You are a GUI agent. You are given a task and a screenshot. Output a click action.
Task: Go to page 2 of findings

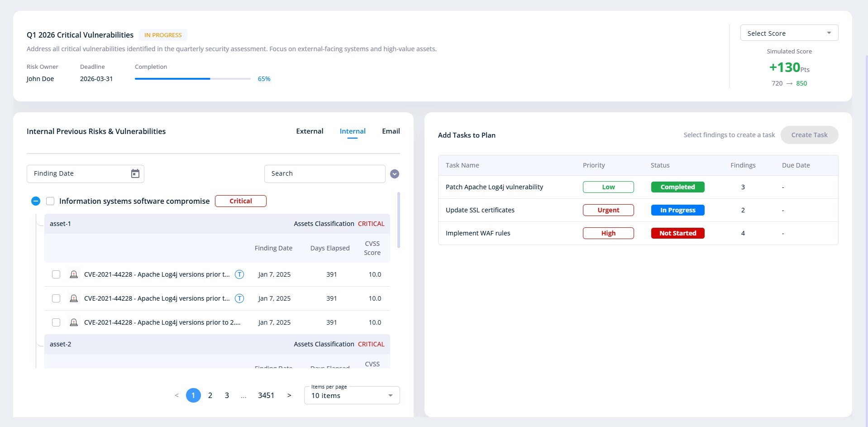(x=210, y=395)
